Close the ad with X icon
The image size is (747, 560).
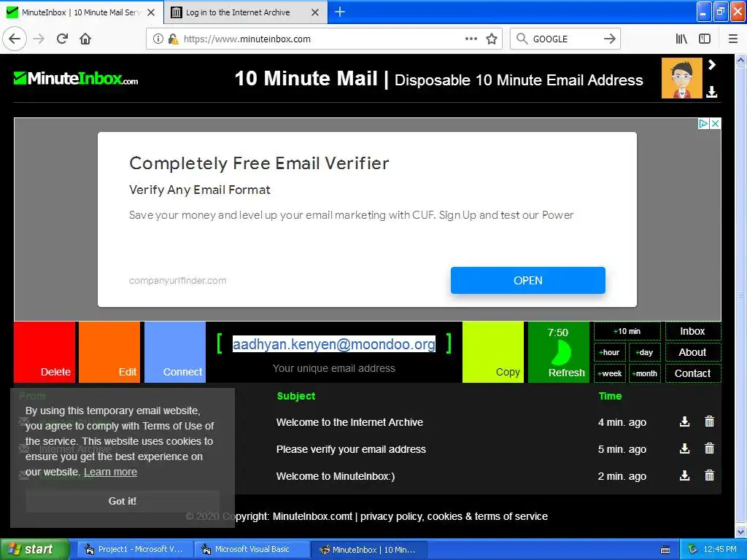(715, 123)
